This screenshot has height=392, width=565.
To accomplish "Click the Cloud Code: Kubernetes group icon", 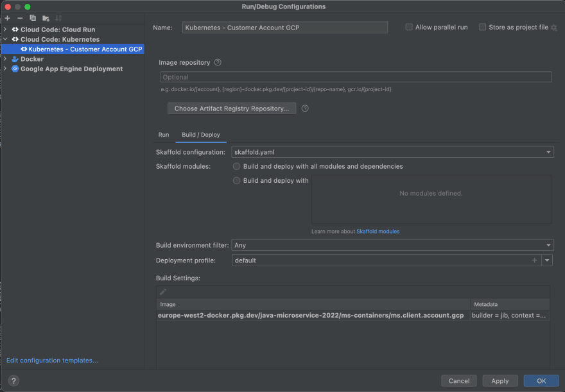I will (15, 39).
